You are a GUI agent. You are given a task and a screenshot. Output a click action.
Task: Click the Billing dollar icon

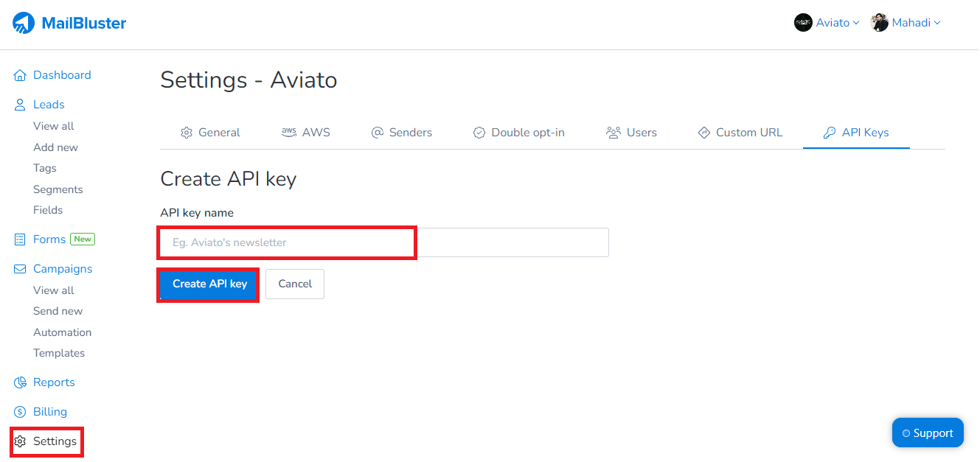click(20, 412)
